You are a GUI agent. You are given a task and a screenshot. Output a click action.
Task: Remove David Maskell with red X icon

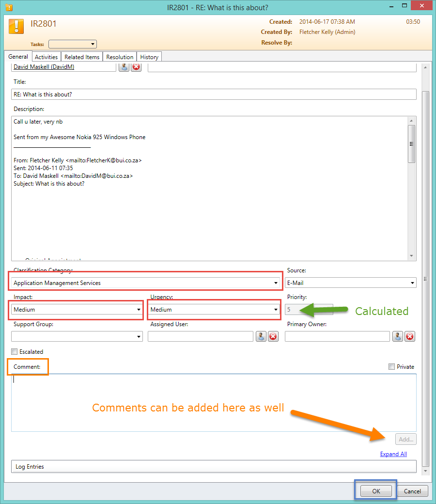(136, 67)
